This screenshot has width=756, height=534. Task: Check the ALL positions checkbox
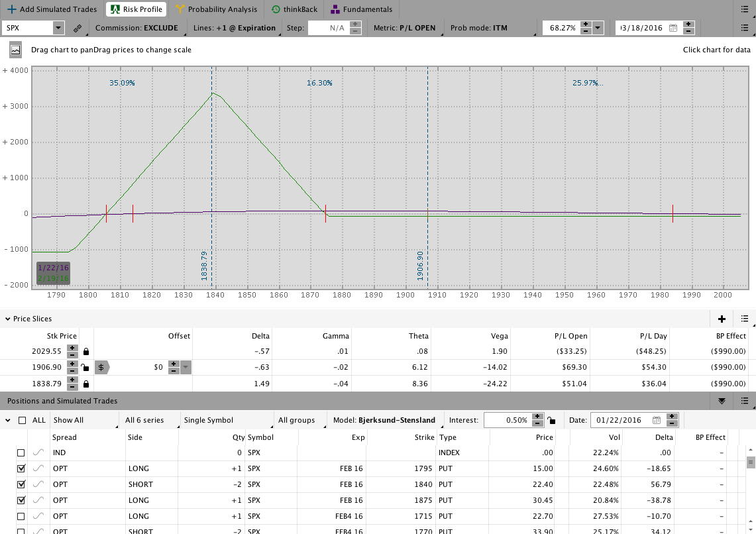[x=22, y=420]
